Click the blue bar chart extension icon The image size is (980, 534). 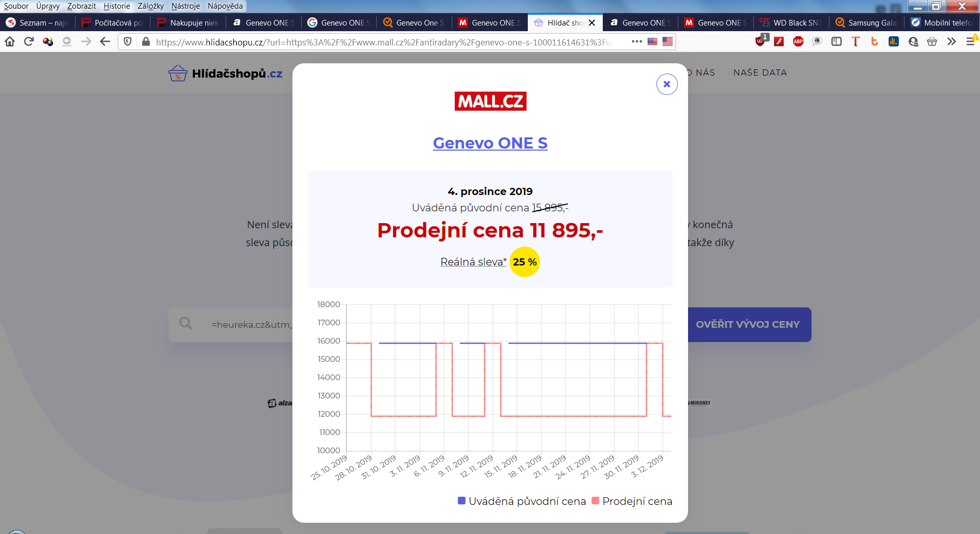click(x=894, y=41)
